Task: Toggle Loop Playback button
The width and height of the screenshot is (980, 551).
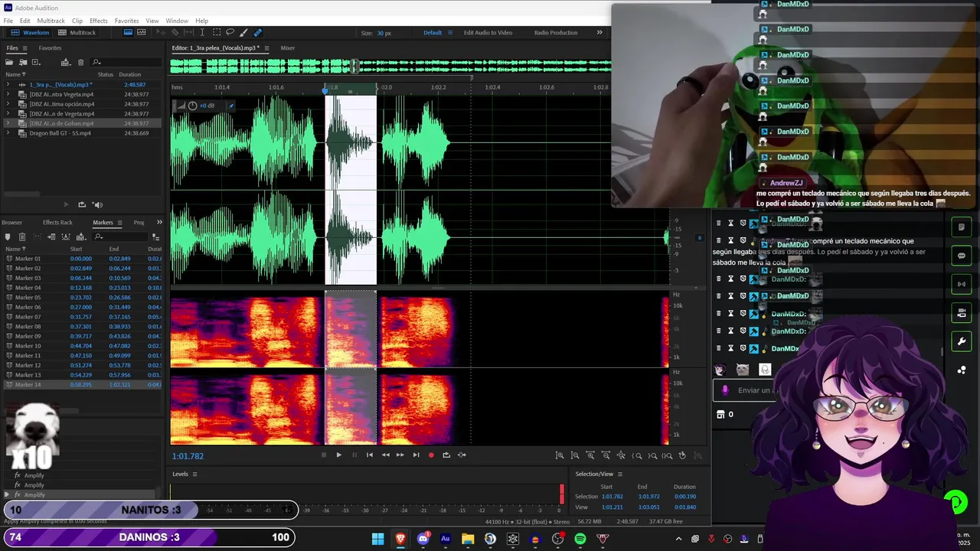Action: [446, 455]
